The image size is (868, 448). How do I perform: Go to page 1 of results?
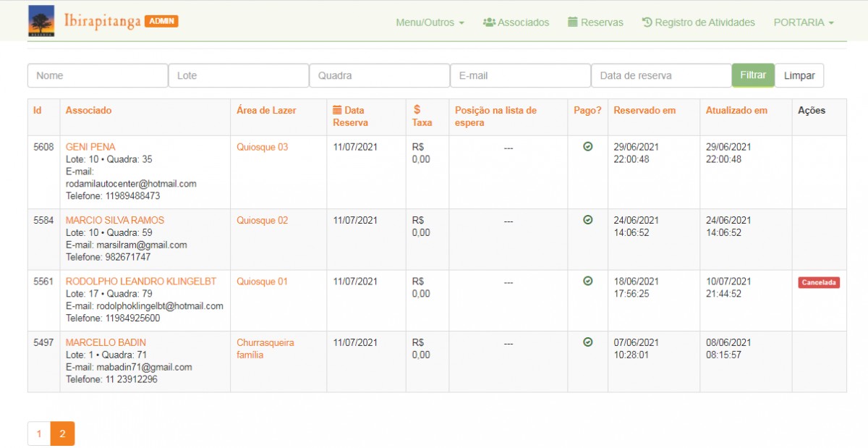(39, 434)
